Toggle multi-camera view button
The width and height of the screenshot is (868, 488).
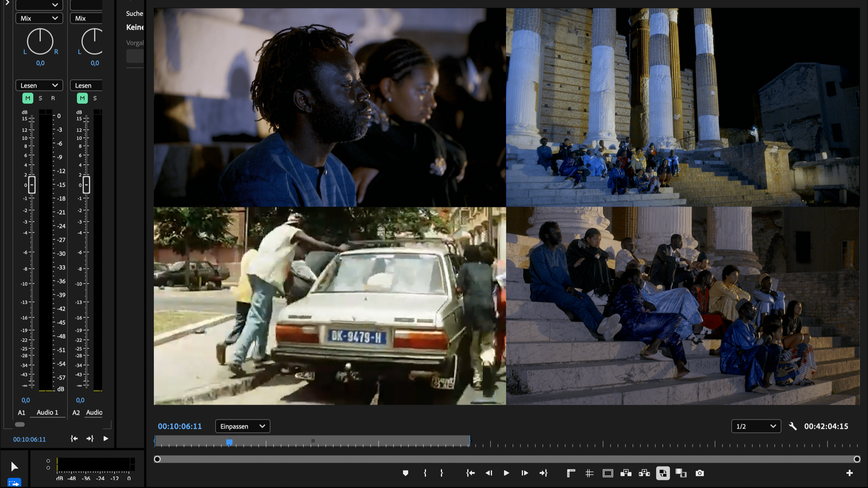click(x=662, y=473)
